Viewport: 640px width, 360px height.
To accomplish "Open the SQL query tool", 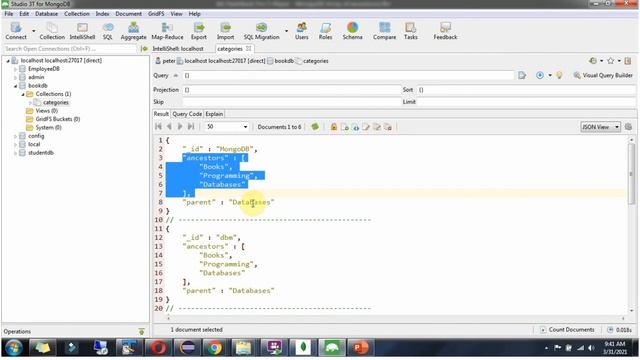I will (x=108, y=31).
